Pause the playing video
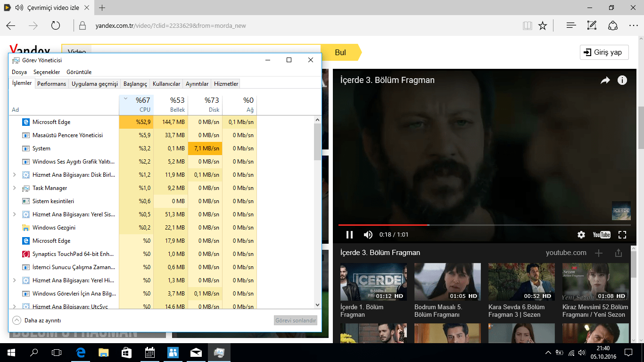 point(349,235)
